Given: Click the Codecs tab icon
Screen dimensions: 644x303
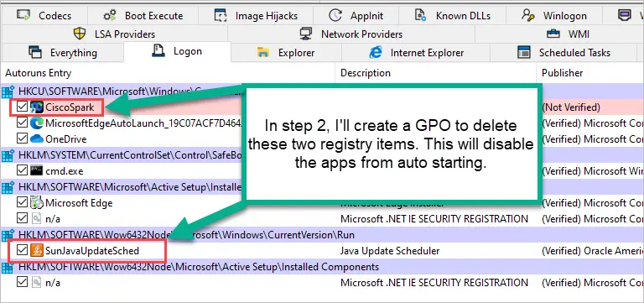Looking at the screenshot, I should tap(23, 16).
